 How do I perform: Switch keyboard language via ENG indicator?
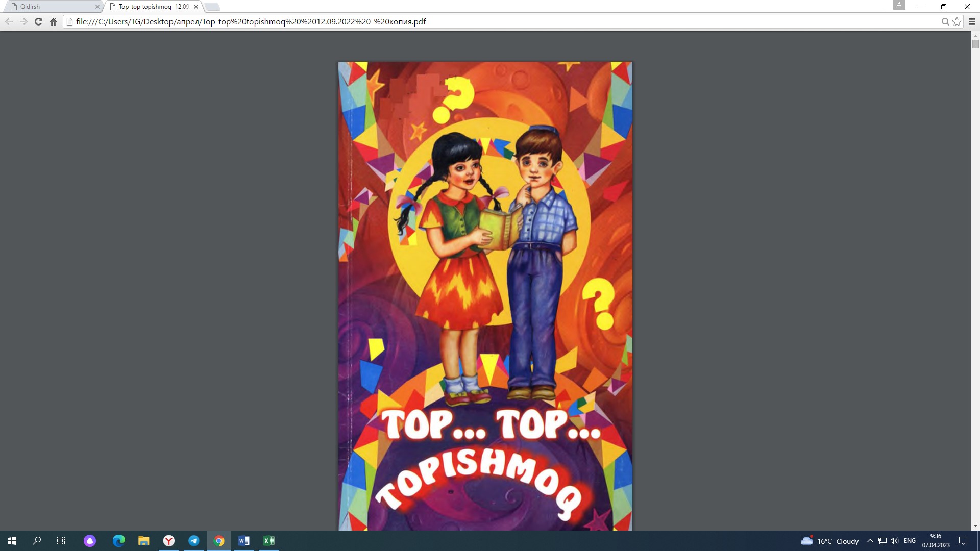click(x=911, y=541)
